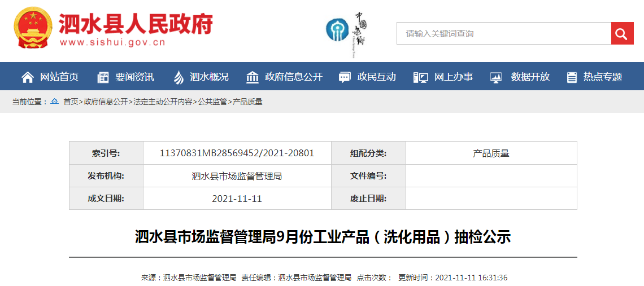This screenshot has height=286, width=644.
Task: Click the building icon beside 政府信息公开
Action: tap(253, 77)
